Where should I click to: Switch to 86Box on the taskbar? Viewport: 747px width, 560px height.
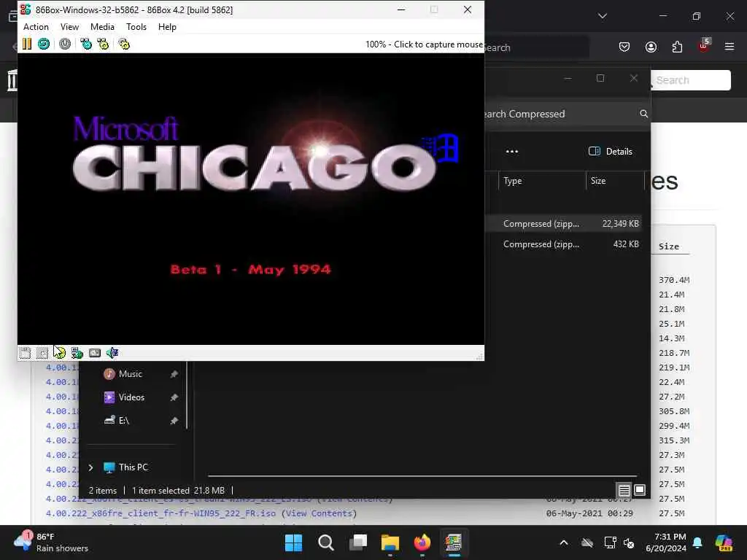(454, 542)
